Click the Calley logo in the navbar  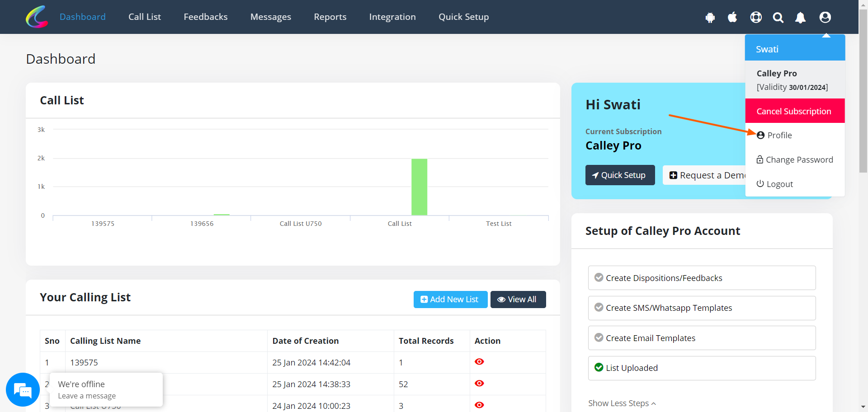pyautogui.click(x=37, y=17)
